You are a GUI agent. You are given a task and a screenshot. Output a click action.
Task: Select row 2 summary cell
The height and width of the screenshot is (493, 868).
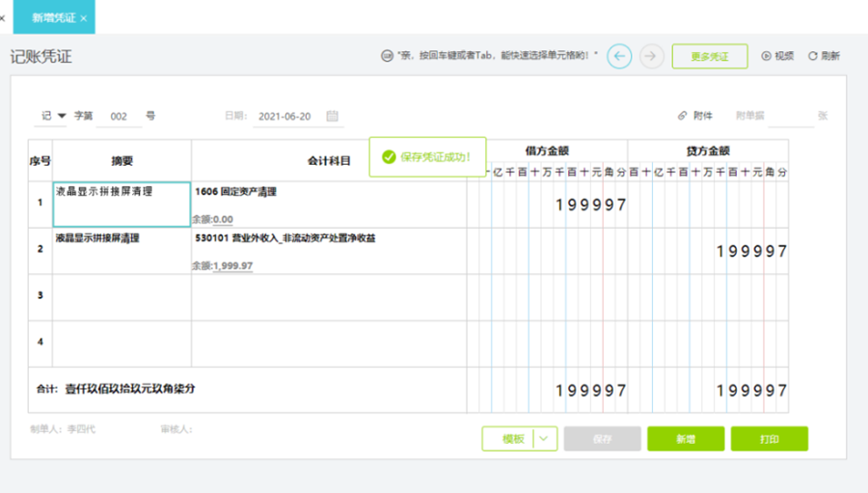coord(122,251)
